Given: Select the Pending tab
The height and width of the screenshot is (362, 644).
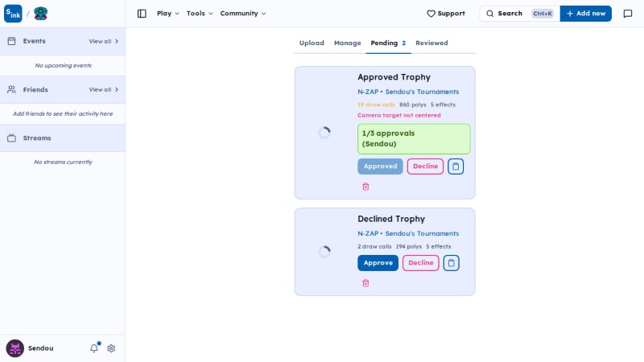Looking at the screenshot, I should 388,43.
